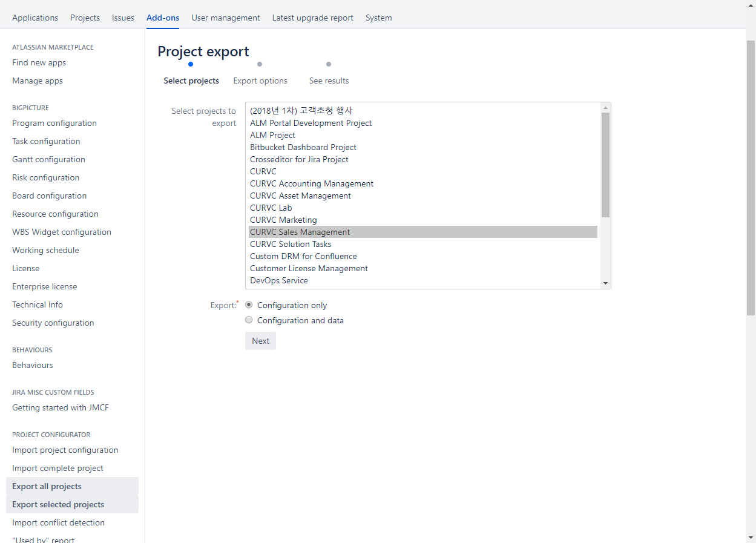Go to Manage apps
This screenshot has width=756, height=543.
click(38, 81)
